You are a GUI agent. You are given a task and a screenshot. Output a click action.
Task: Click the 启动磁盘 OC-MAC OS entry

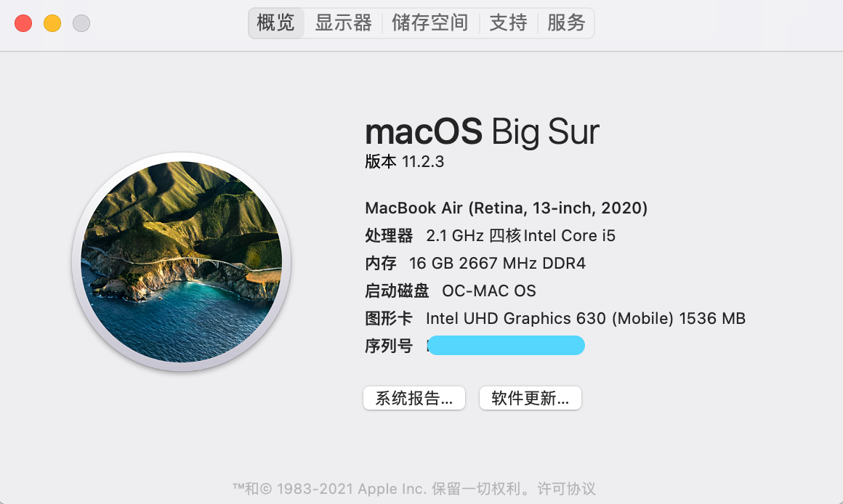point(451,290)
